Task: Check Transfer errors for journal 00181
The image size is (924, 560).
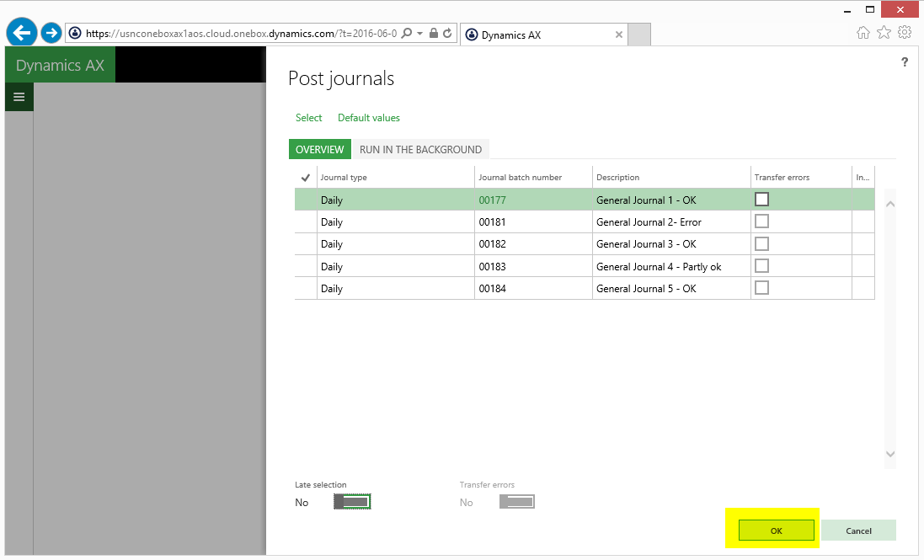Action: coord(761,221)
